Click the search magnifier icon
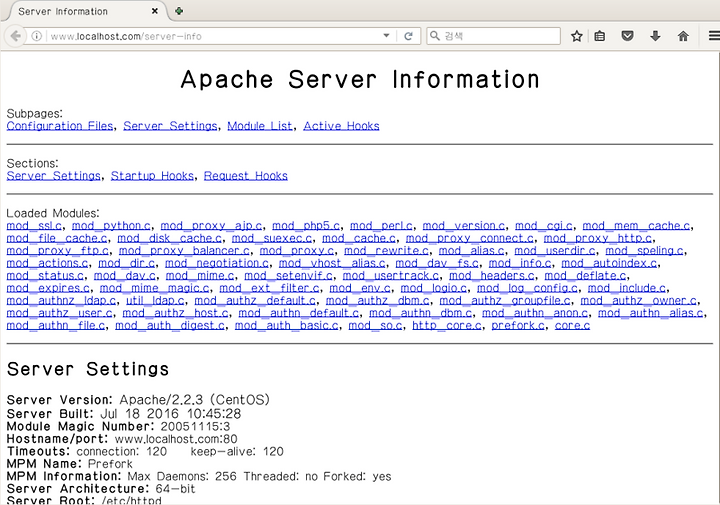The height and width of the screenshot is (505, 720). click(x=434, y=36)
